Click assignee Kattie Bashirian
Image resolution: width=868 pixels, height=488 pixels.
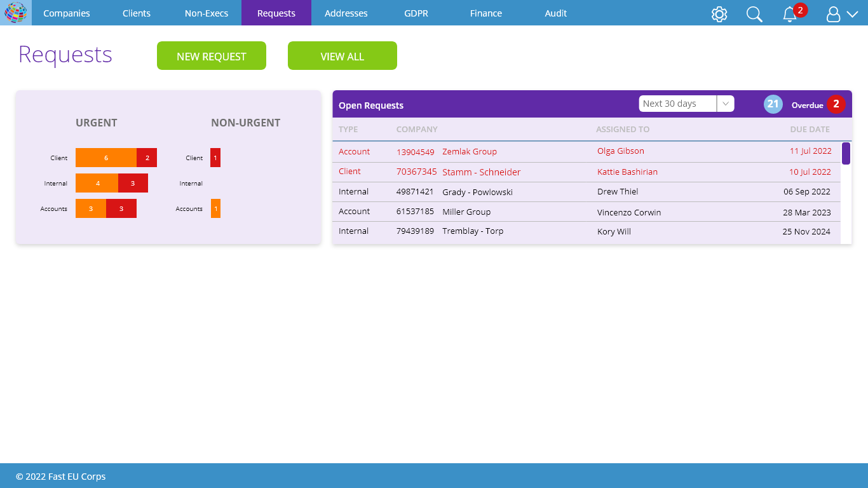coord(627,172)
